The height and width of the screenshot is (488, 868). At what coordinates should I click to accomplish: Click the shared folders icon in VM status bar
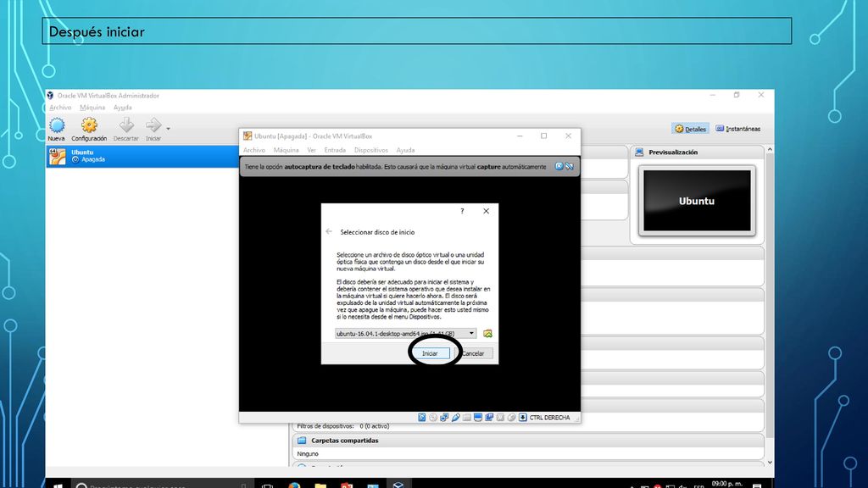(467, 417)
